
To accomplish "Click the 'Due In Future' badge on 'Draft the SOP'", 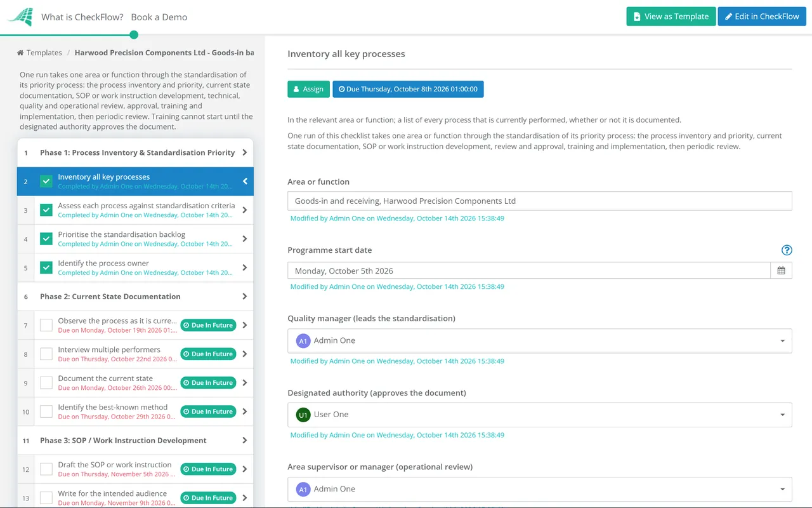I will 208,469.
